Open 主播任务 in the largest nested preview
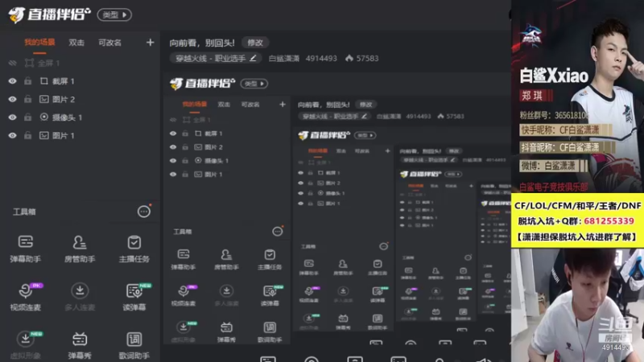Viewport: 644px width, 362px height. click(270, 259)
